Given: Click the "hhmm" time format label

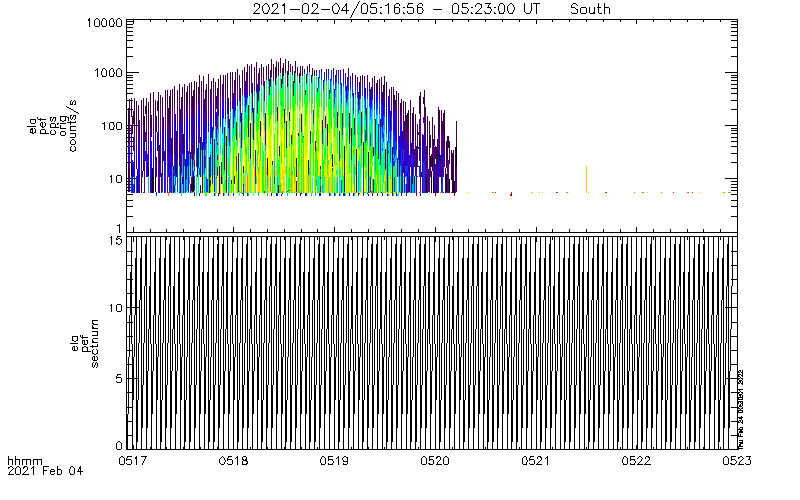Looking at the screenshot, I should click(x=24, y=462).
